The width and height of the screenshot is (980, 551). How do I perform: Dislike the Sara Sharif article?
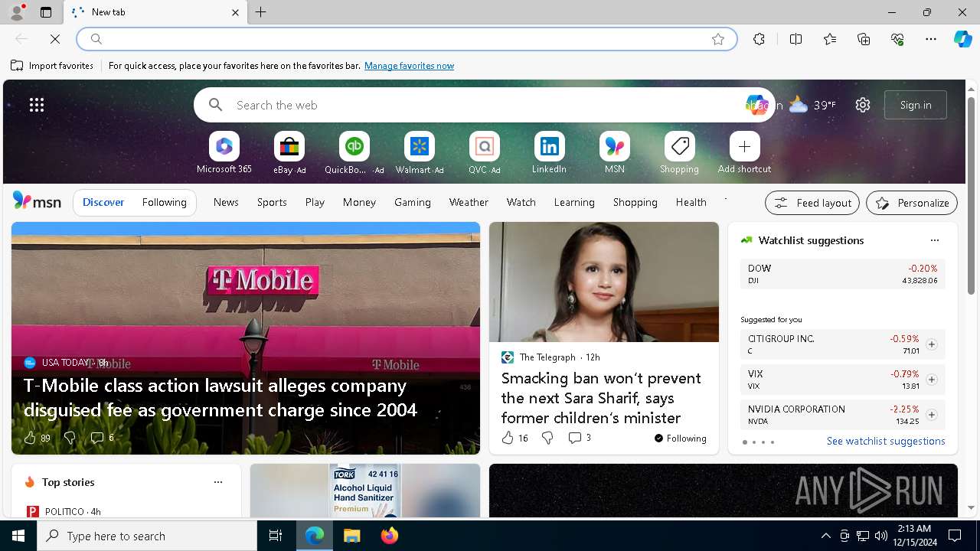click(x=547, y=438)
